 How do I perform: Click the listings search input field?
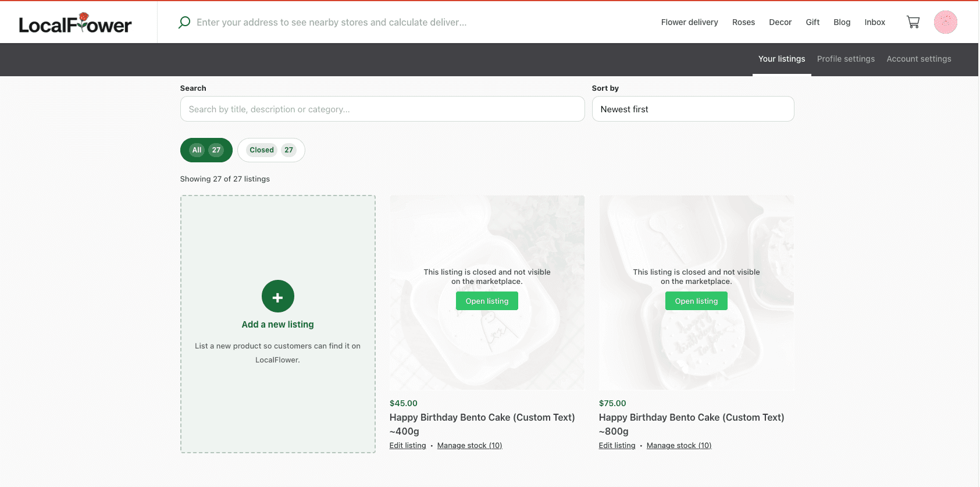[x=382, y=109]
